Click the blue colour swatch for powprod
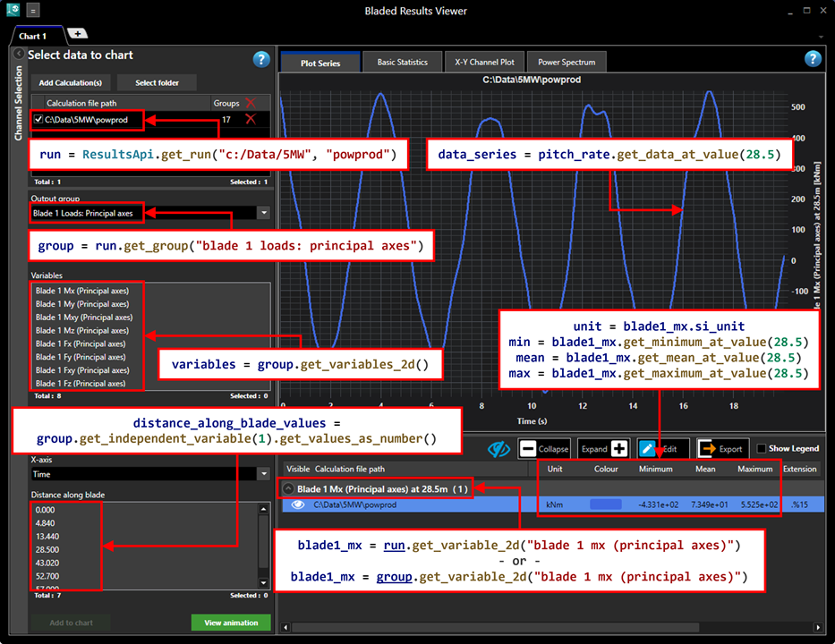The height and width of the screenshot is (644, 835). [x=605, y=505]
